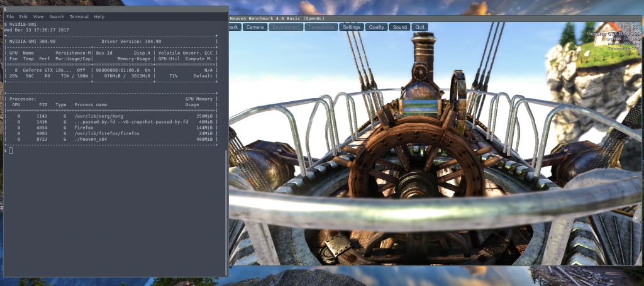Quit the Heaven Benchmark
This screenshot has width=644, height=286.
pyautogui.click(x=420, y=27)
